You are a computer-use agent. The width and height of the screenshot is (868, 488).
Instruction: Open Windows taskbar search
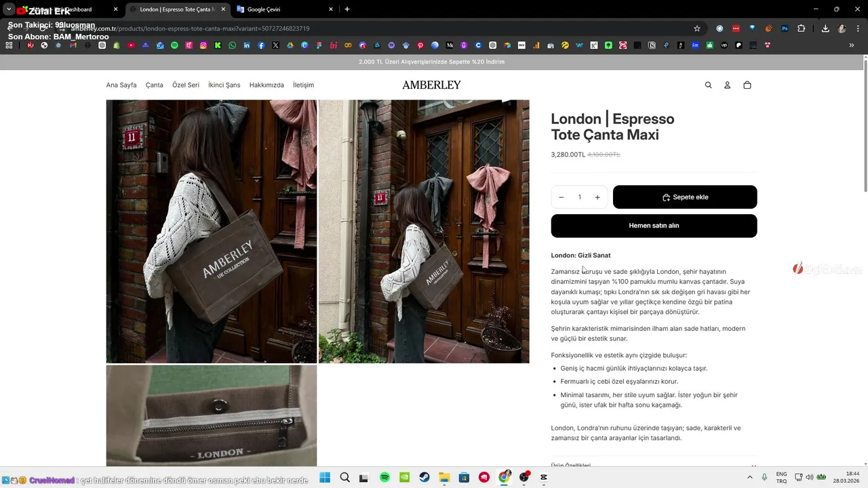(x=344, y=477)
